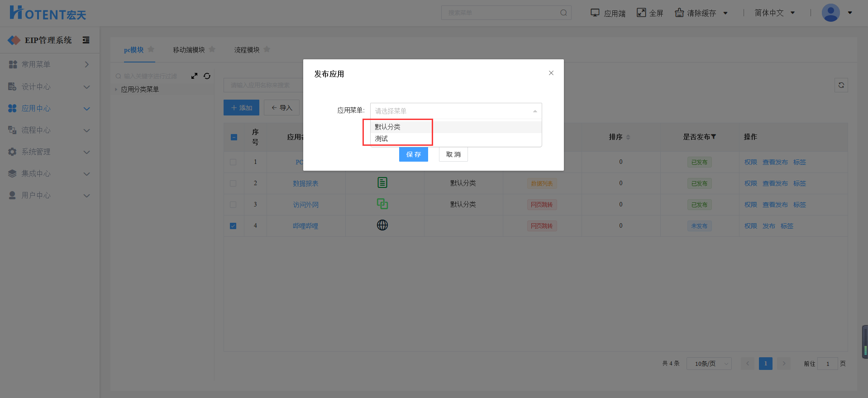Click the sidebar collapse menu icon
The height and width of the screenshot is (398, 868).
pyautogui.click(x=86, y=40)
